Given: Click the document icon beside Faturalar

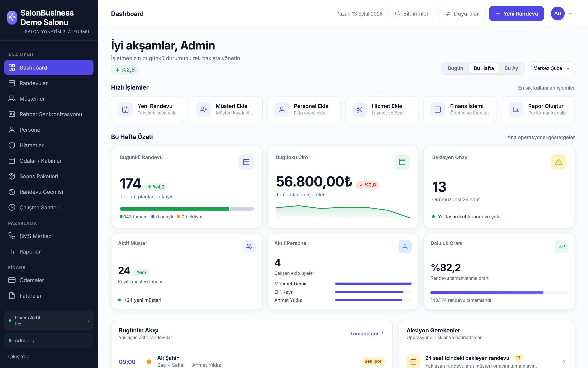Looking at the screenshot, I should [x=12, y=296].
